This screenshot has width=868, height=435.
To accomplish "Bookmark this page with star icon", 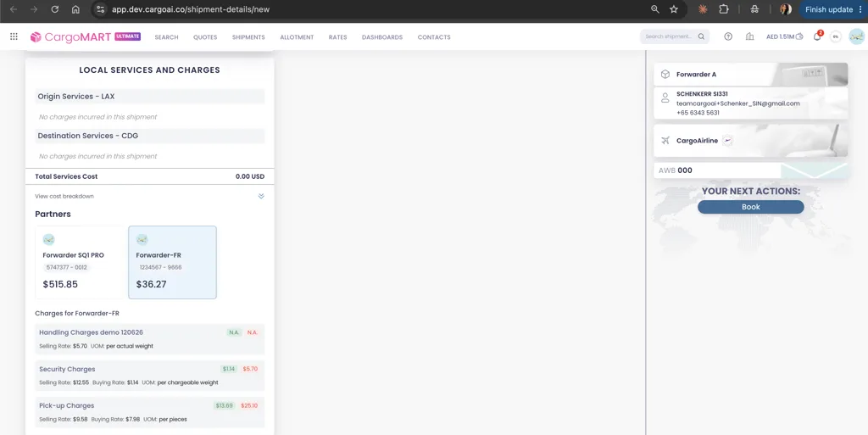I will (x=674, y=9).
